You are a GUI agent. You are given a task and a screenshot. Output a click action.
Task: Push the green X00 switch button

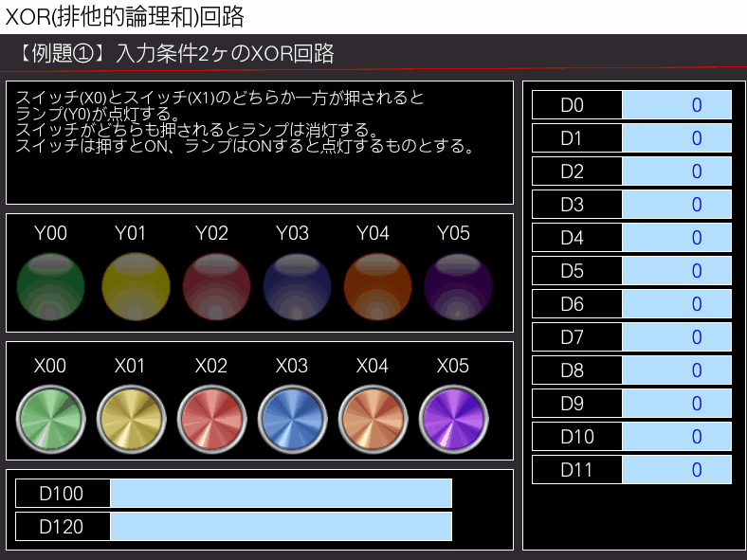(x=51, y=420)
